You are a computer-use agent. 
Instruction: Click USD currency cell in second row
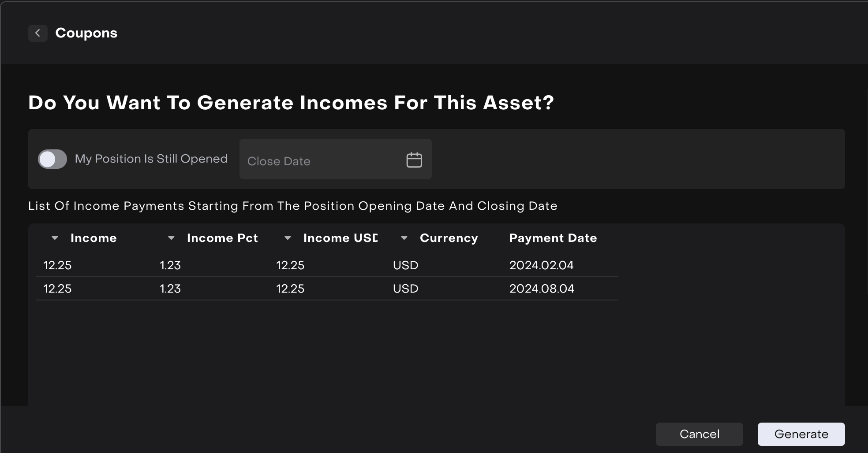pyautogui.click(x=405, y=289)
